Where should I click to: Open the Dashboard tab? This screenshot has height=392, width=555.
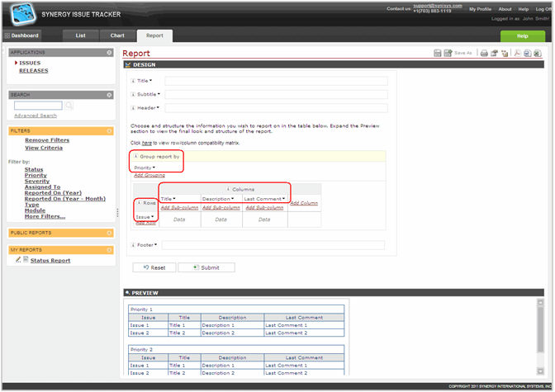(22, 35)
